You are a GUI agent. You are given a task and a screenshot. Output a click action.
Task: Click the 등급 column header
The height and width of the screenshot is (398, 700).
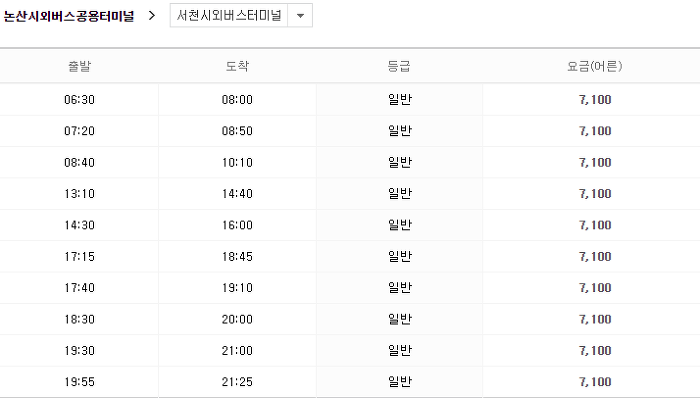[399, 66]
